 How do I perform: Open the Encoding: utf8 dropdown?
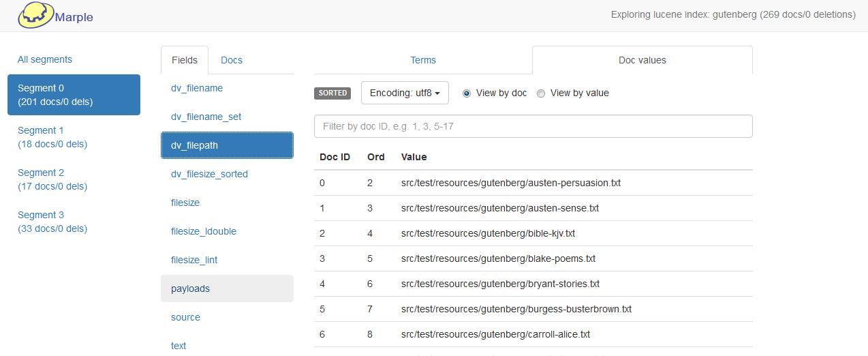coord(405,93)
